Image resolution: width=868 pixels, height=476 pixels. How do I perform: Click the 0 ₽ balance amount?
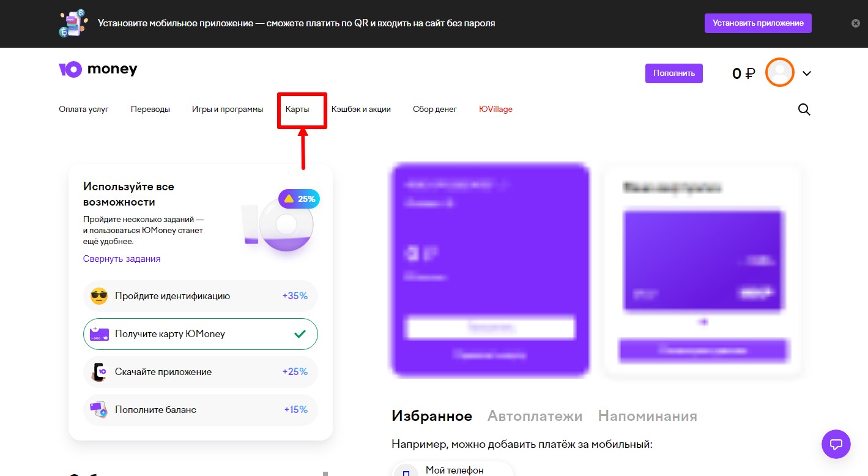pyautogui.click(x=744, y=73)
